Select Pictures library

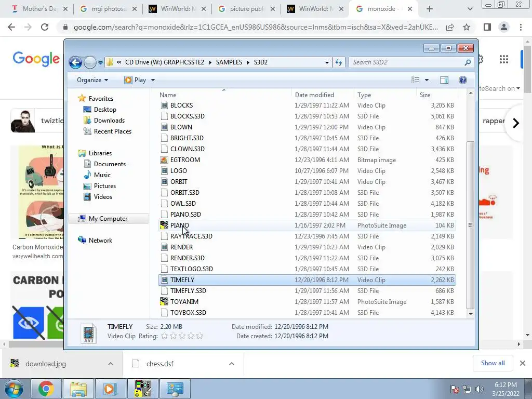tap(100, 186)
